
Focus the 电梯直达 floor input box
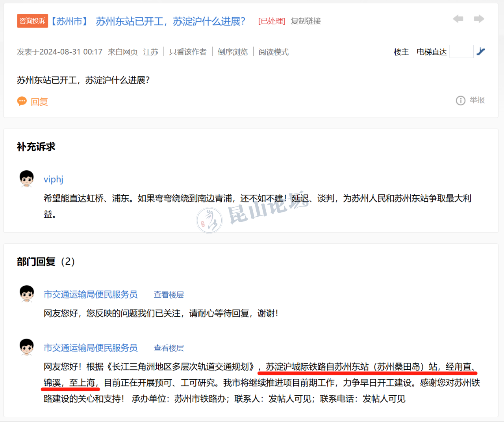point(461,52)
